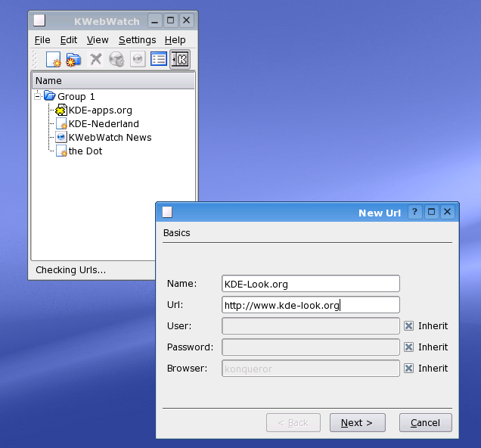Toggle the K dock toolbar icon
The width and height of the screenshot is (481, 448).
point(180,59)
